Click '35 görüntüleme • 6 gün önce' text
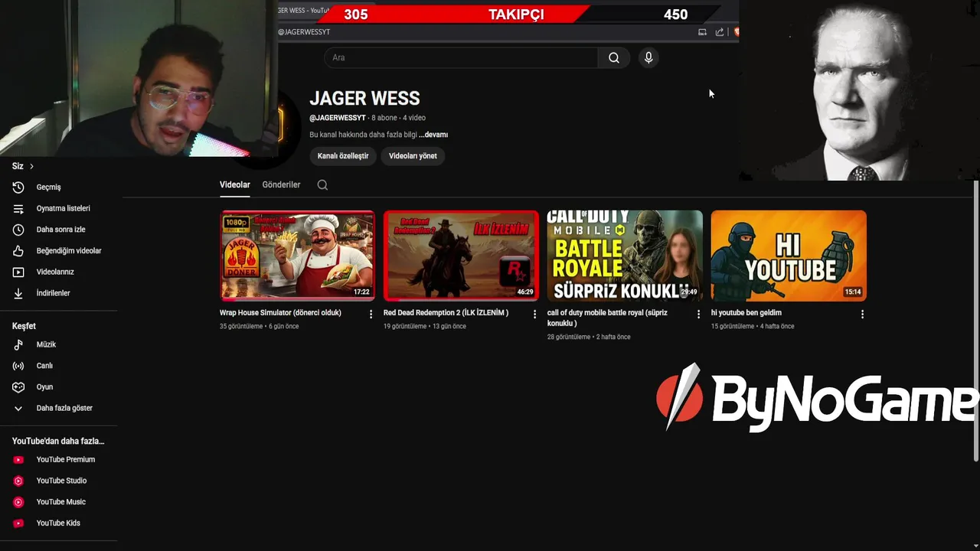This screenshot has width=980, height=551. [x=259, y=326]
